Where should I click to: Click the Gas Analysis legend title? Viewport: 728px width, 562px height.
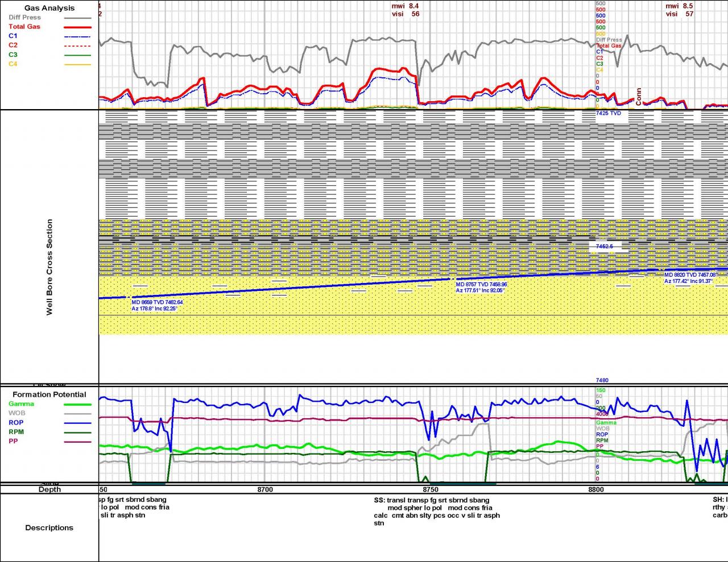49,8
